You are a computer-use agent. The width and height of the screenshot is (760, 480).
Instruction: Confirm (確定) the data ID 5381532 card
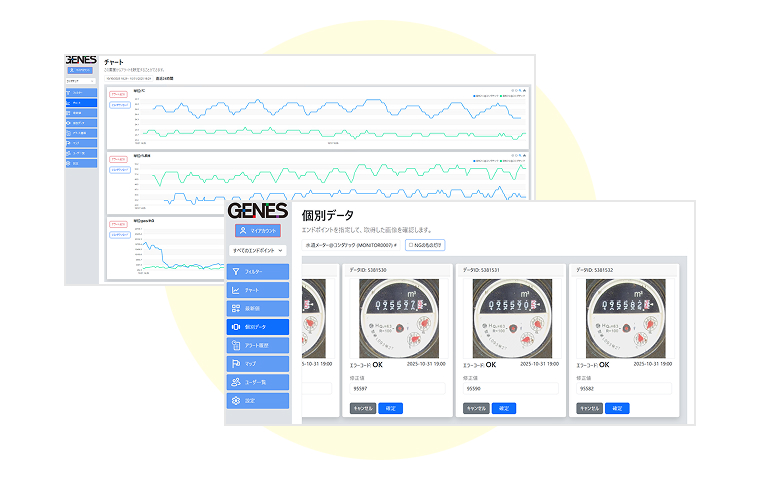616,408
